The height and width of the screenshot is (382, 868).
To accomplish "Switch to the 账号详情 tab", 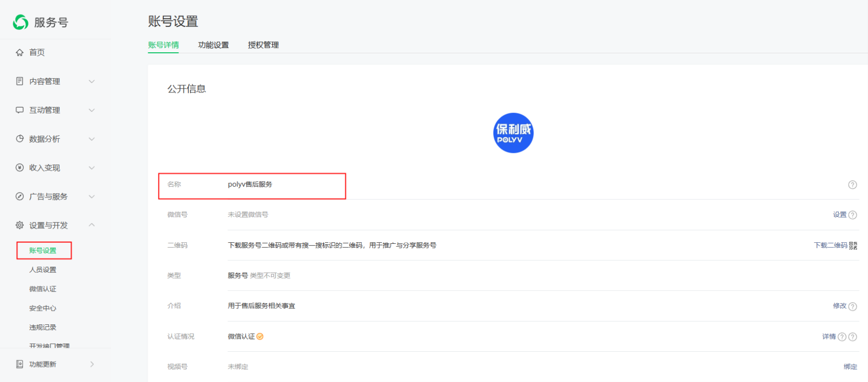I will click(x=163, y=45).
